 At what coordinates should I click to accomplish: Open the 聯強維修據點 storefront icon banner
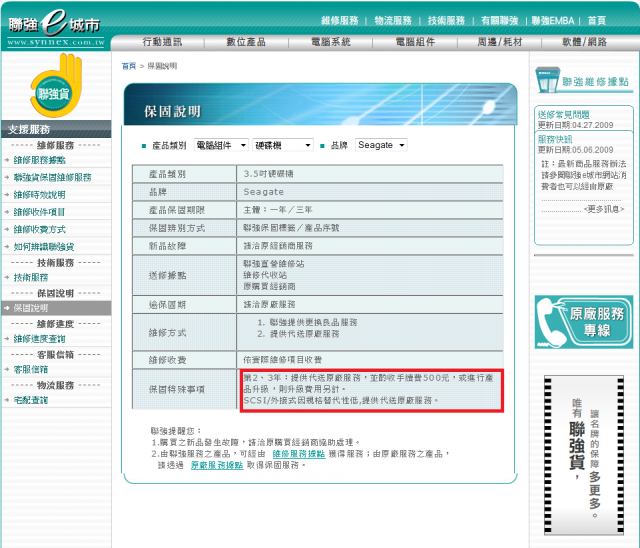tap(584, 80)
